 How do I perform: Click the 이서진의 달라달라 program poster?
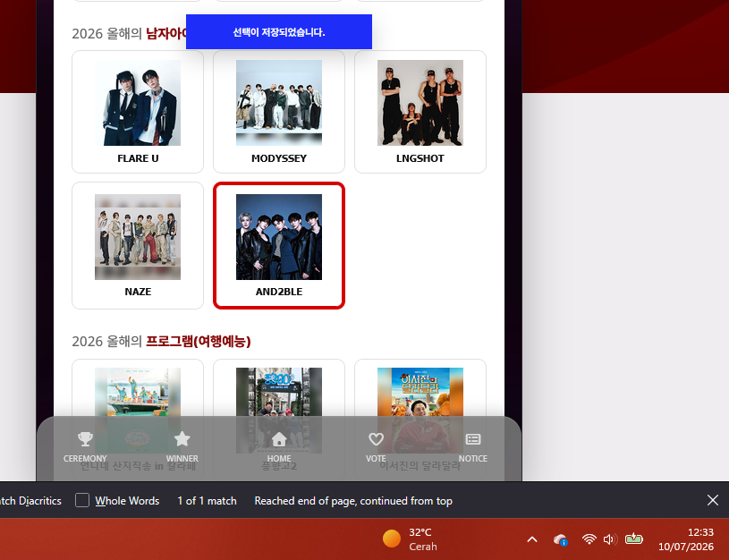point(420,411)
